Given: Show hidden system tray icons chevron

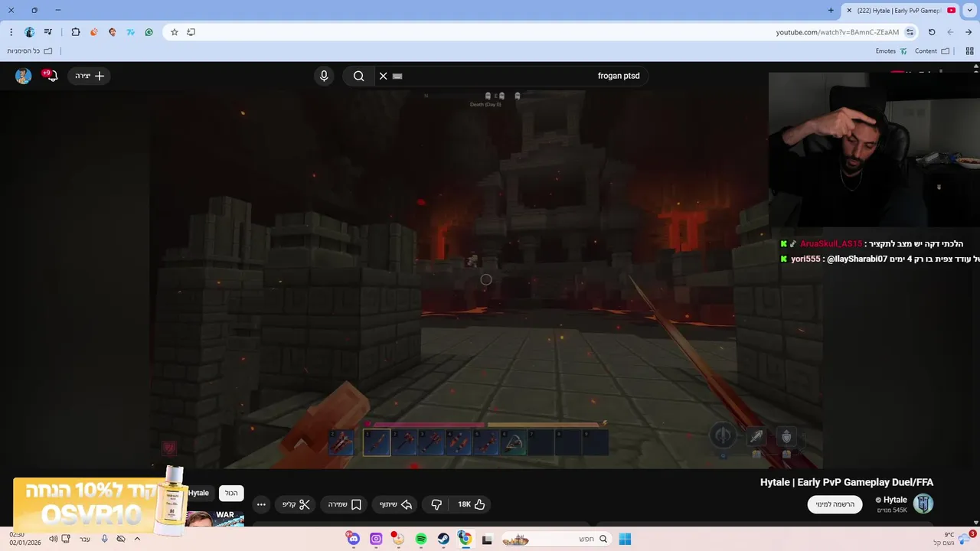Looking at the screenshot, I should click(137, 539).
